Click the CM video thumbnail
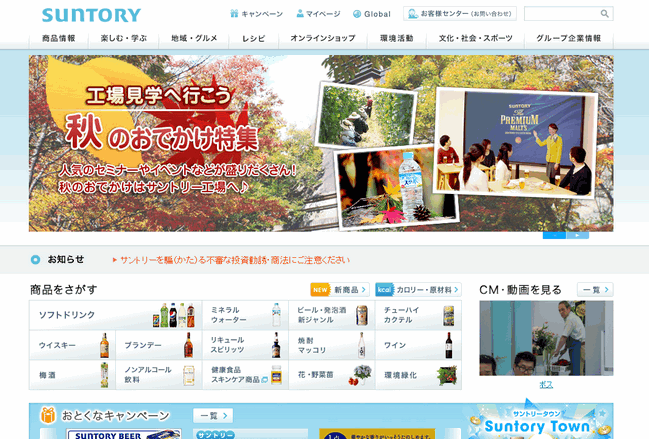 [x=546, y=338]
